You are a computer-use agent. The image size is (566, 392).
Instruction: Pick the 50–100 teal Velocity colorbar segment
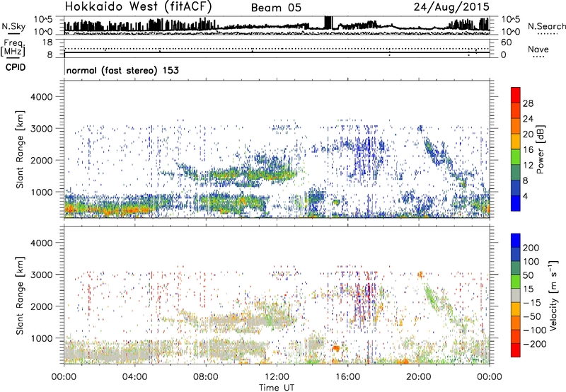516,268
